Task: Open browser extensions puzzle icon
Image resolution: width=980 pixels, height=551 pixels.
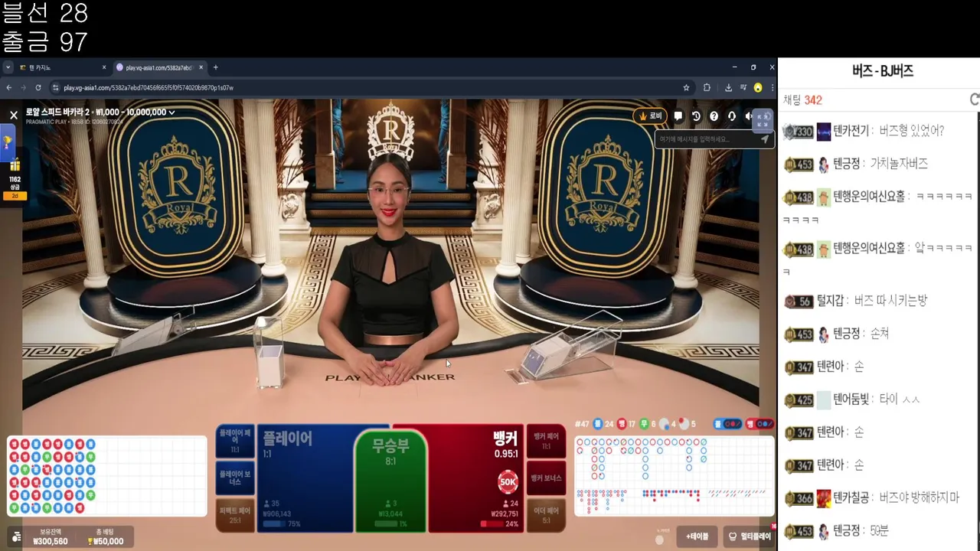Action: [x=707, y=87]
